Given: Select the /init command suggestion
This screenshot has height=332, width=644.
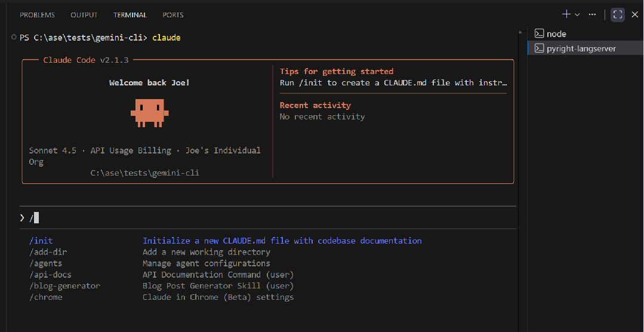Looking at the screenshot, I should pyautogui.click(x=41, y=241).
